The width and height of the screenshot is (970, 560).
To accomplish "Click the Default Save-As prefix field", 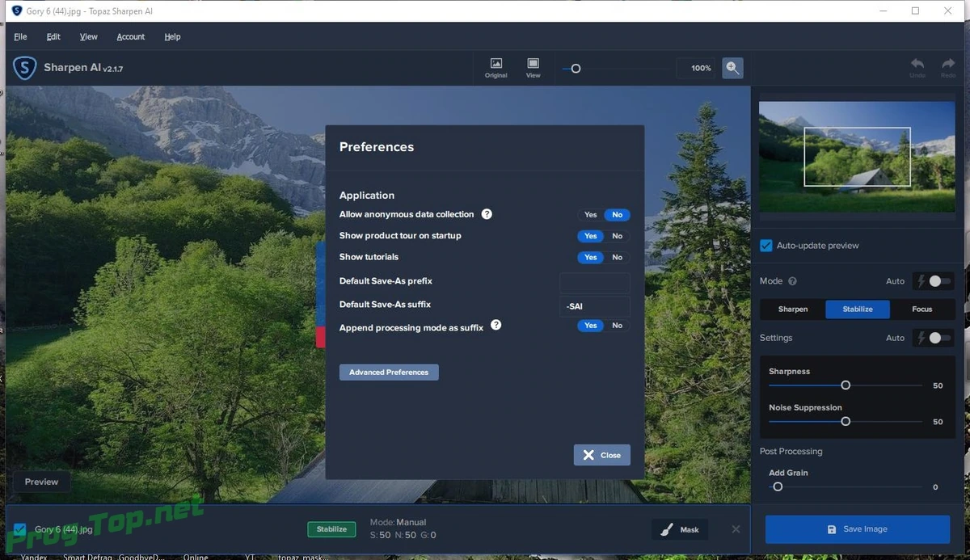I will pos(594,283).
